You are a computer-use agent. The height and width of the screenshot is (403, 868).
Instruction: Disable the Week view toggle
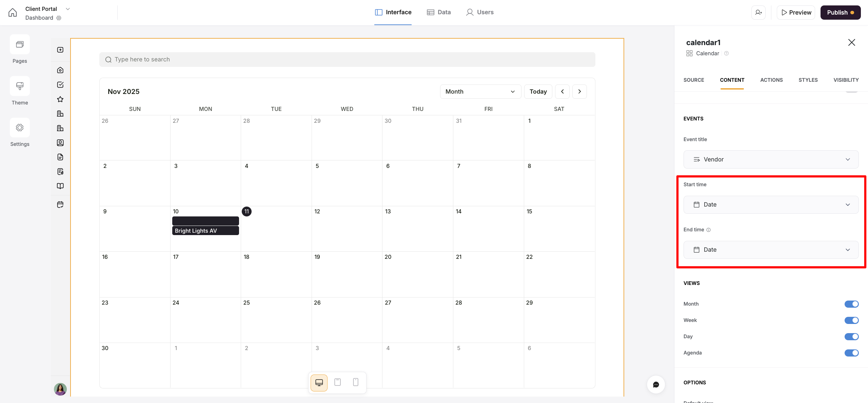(x=851, y=320)
